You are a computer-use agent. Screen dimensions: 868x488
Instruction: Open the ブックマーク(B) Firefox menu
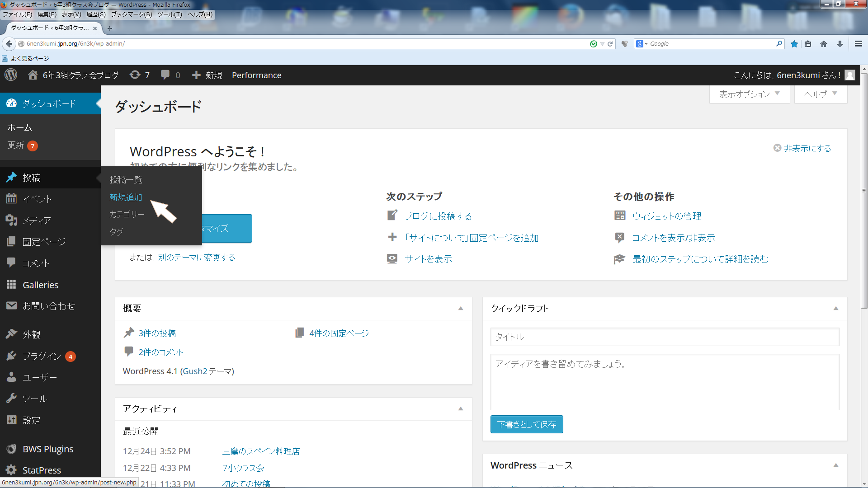pos(132,14)
